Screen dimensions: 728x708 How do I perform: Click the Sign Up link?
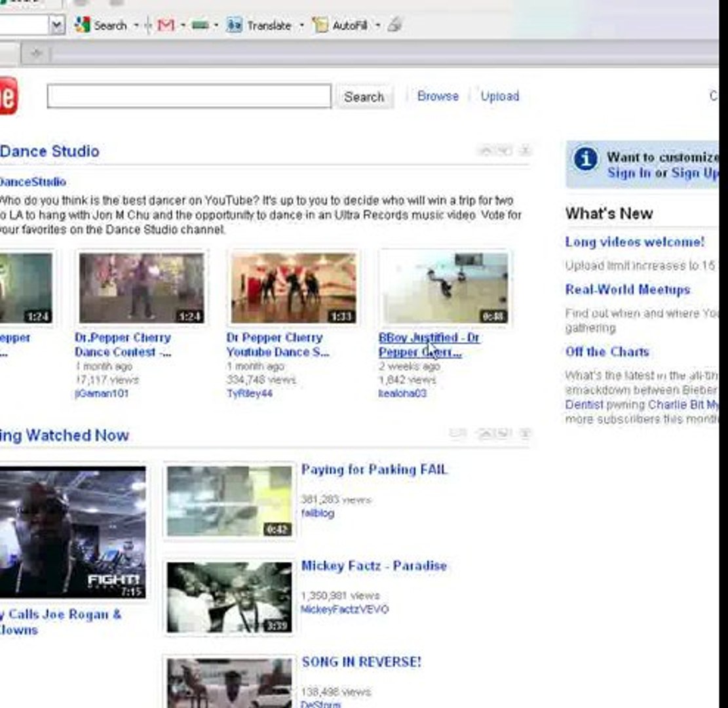pyautogui.click(x=695, y=173)
